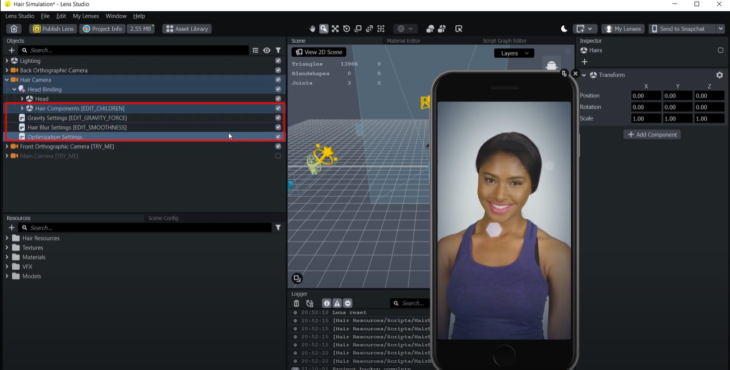Select the rotate tool icon
Image resolution: width=730 pixels, height=370 pixels.
coord(346,29)
